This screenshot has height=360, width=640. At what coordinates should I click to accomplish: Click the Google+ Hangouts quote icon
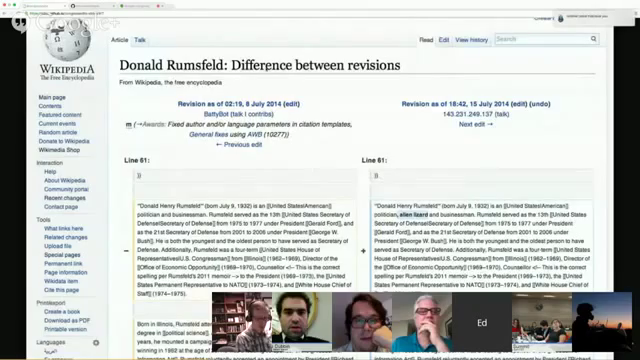coord(19,23)
